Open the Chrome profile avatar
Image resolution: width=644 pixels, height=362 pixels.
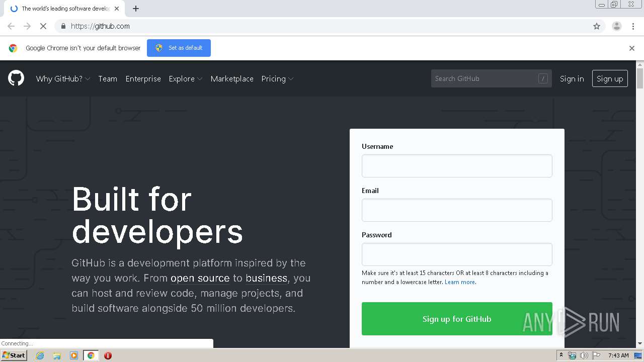point(617,26)
